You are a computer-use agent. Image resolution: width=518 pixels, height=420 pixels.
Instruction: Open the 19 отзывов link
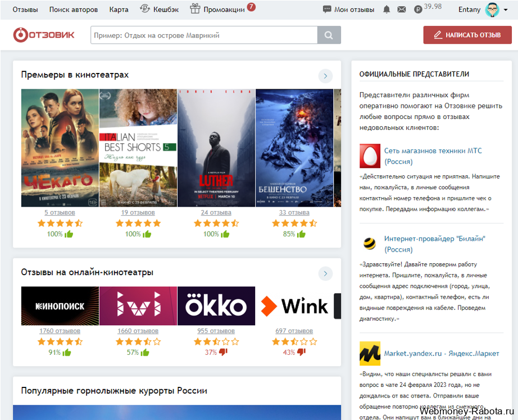[x=138, y=212]
